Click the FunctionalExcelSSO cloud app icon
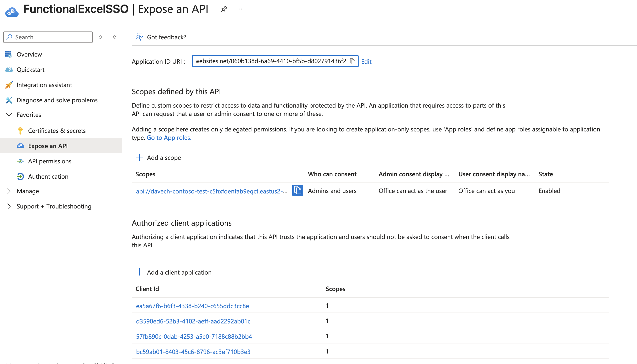Viewport: 637px width, 364px height. [12, 11]
